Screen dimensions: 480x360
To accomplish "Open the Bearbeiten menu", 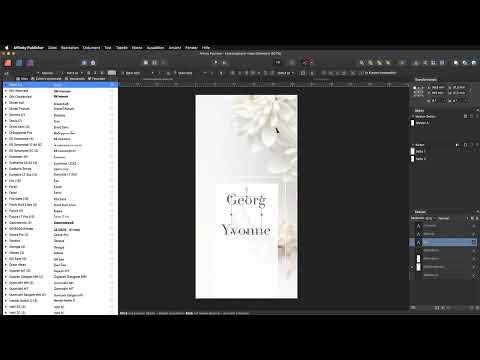I will [70, 48].
